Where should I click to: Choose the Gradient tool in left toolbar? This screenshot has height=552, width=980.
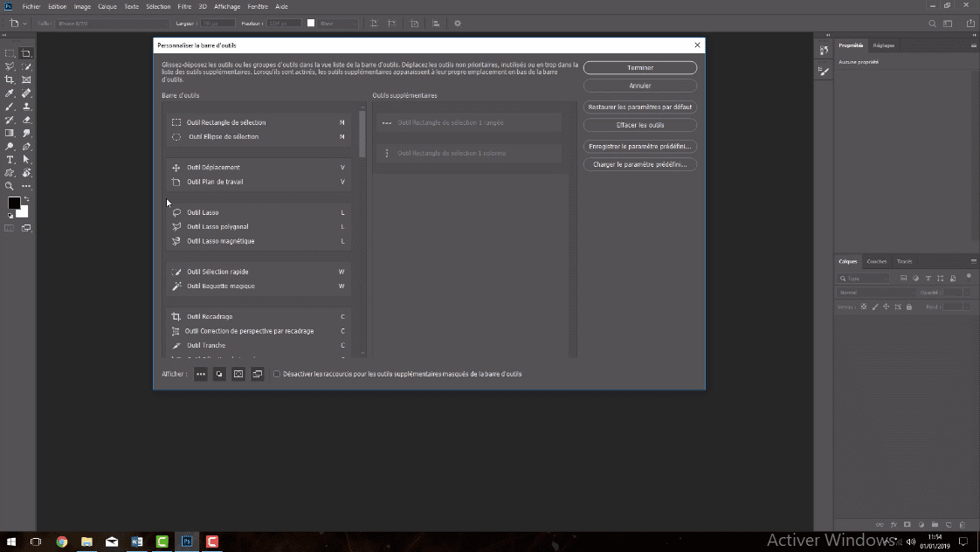click(10, 133)
